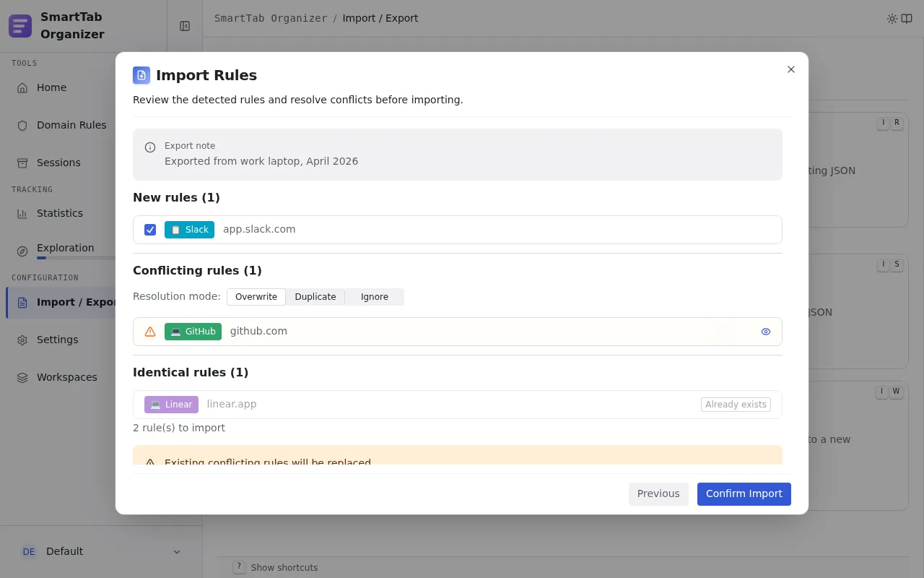Screen dimensions: 924x578
Task: Select Duplicate resolution mode
Action: coord(315,297)
